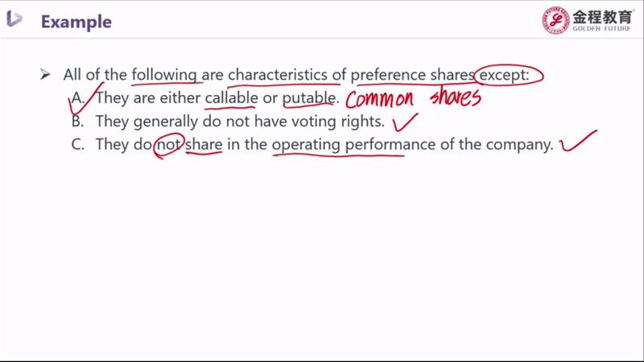This screenshot has height=362, width=644.
Task: Click the underlined word "following"
Action: pyautogui.click(x=164, y=75)
